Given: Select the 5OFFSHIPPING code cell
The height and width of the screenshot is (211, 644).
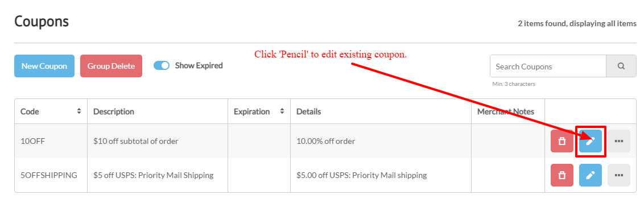Looking at the screenshot, I should tap(51, 175).
